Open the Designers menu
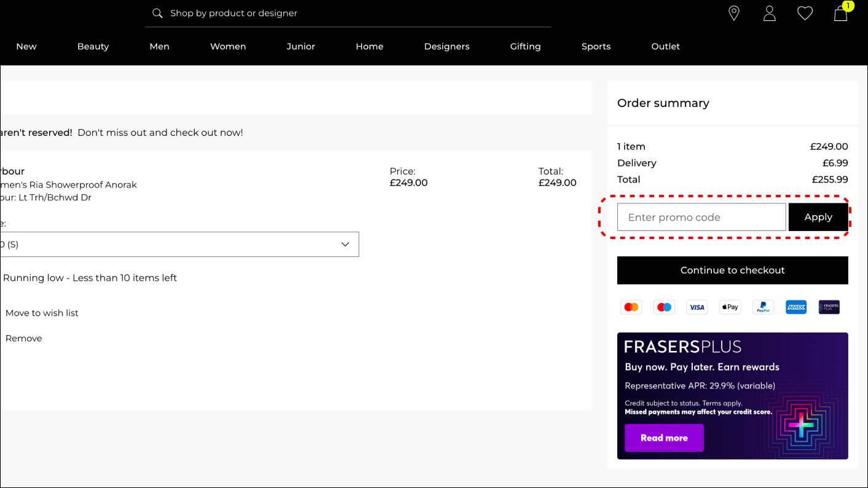868x488 pixels. (447, 46)
